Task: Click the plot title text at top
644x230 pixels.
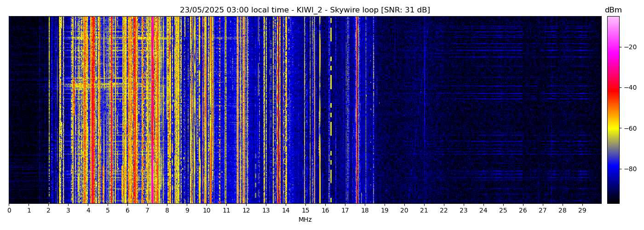Action: 305,10
